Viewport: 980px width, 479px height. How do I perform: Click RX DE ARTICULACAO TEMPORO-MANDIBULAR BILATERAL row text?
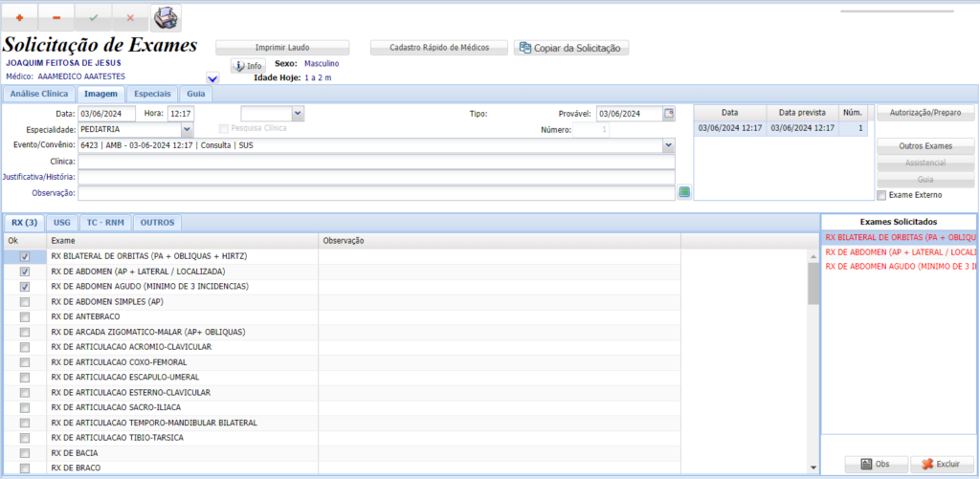tap(154, 423)
